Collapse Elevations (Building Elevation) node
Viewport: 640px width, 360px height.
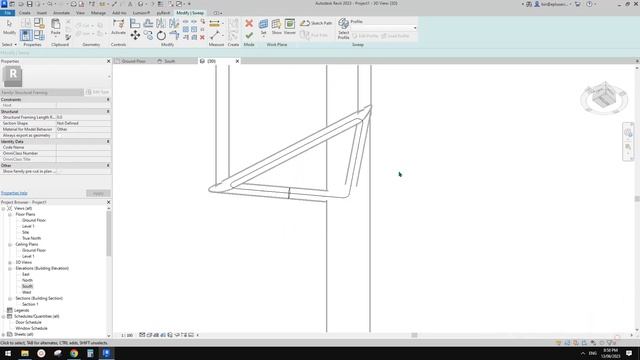tap(10, 269)
